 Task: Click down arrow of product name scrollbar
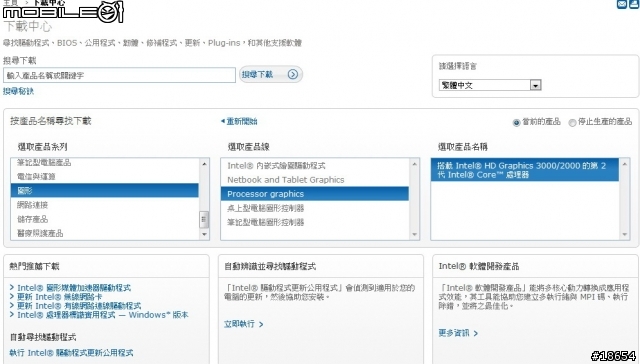click(624, 234)
